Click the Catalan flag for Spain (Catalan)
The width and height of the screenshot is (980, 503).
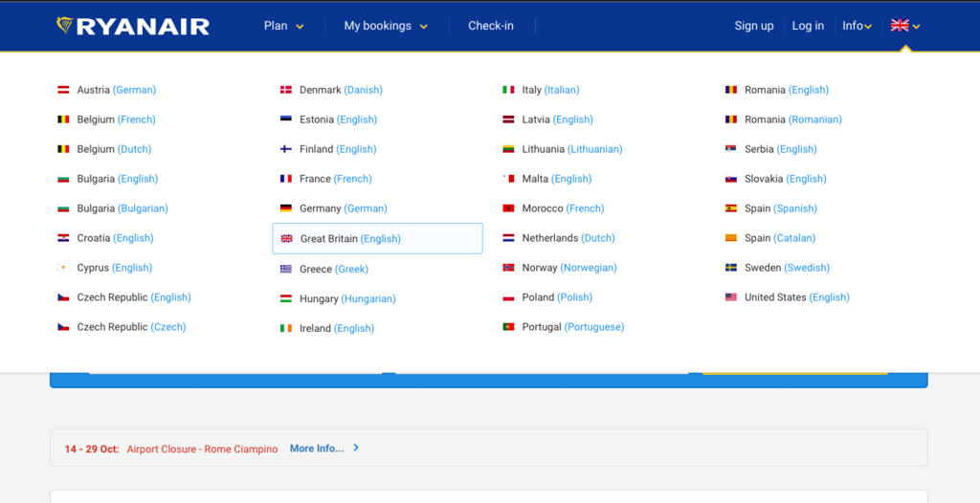730,238
